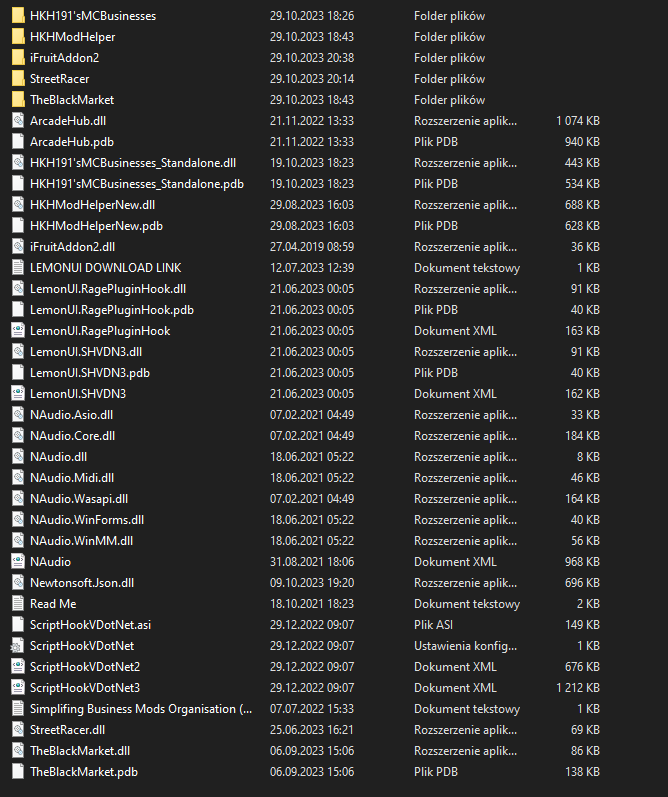Image resolution: width=668 pixels, height=797 pixels.
Task: Select file NAudio.WinForms.dll
Action: 87,520
